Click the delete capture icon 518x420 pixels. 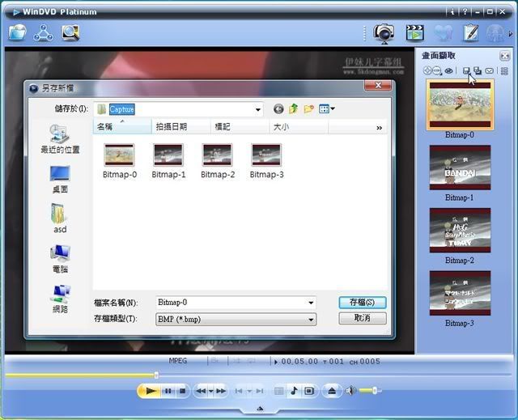437,70
